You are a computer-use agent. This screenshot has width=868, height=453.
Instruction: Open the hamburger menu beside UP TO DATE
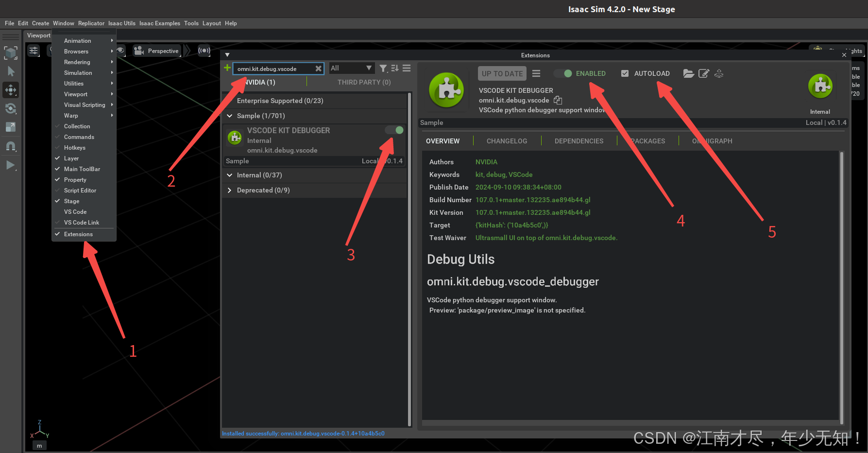tap(536, 73)
